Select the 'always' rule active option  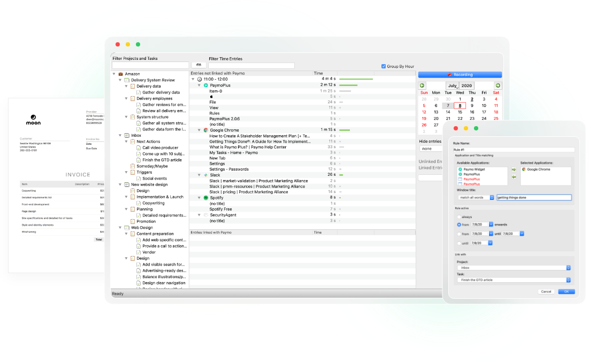[459, 217]
